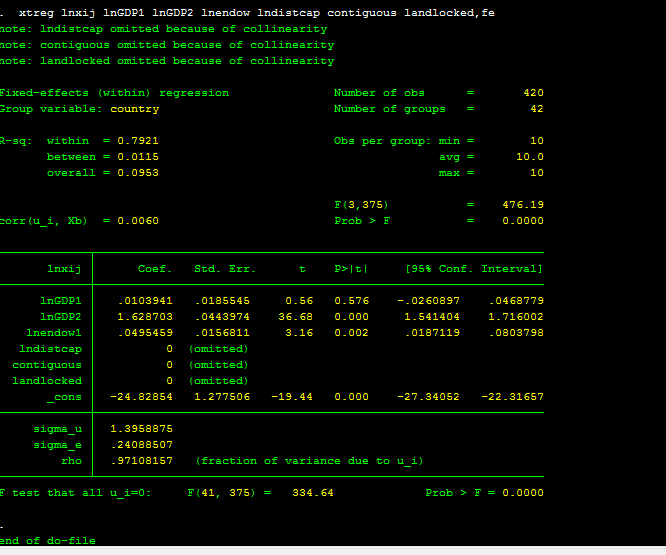Select obs per group avg 10.0
Viewport: 666px width, 555px height.
[530, 157]
